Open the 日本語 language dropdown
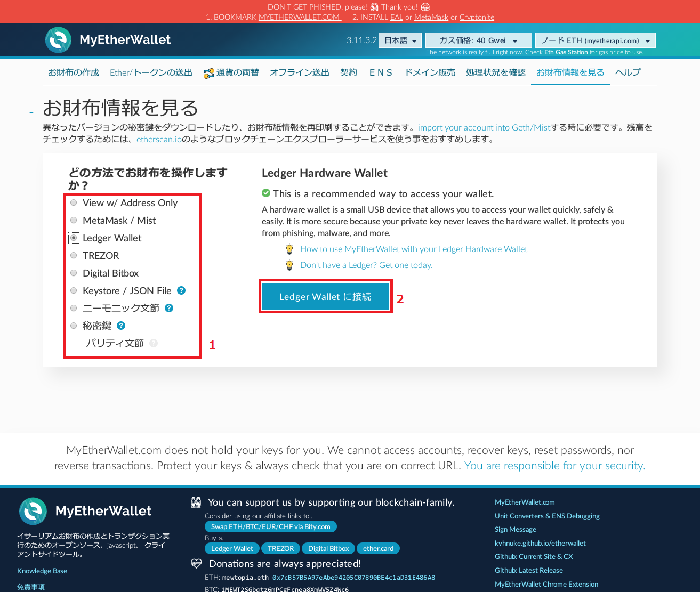The width and height of the screenshot is (700, 592). [400, 40]
